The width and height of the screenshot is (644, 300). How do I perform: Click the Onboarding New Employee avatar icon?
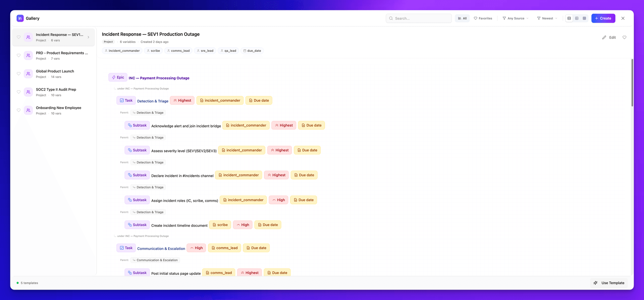coord(29,110)
